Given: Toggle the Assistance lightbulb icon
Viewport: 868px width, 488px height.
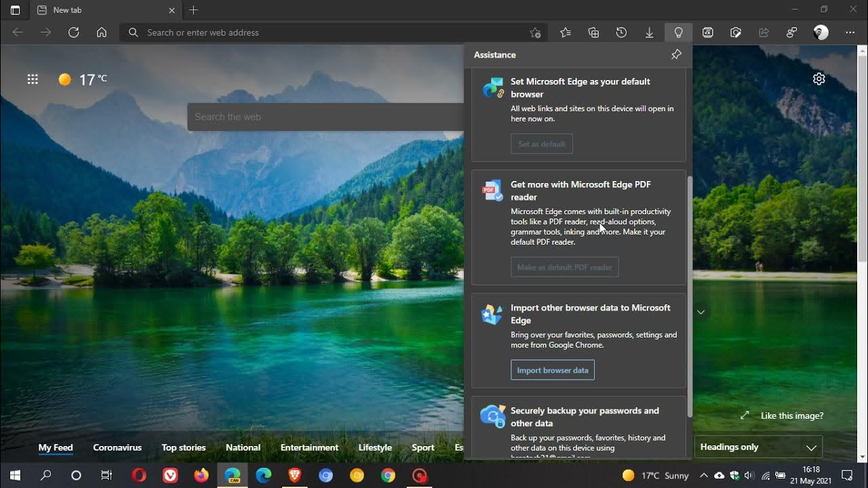Looking at the screenshot, I should [x=678, y=33].
